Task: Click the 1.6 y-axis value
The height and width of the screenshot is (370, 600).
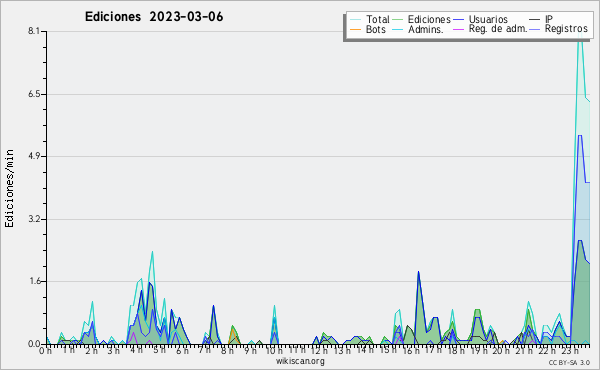Action: (34, 281)
